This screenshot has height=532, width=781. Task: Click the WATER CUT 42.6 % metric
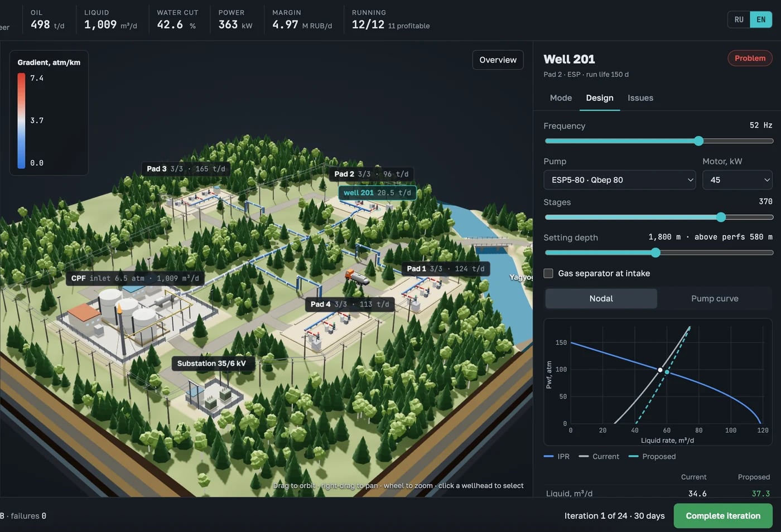(177, 20)
